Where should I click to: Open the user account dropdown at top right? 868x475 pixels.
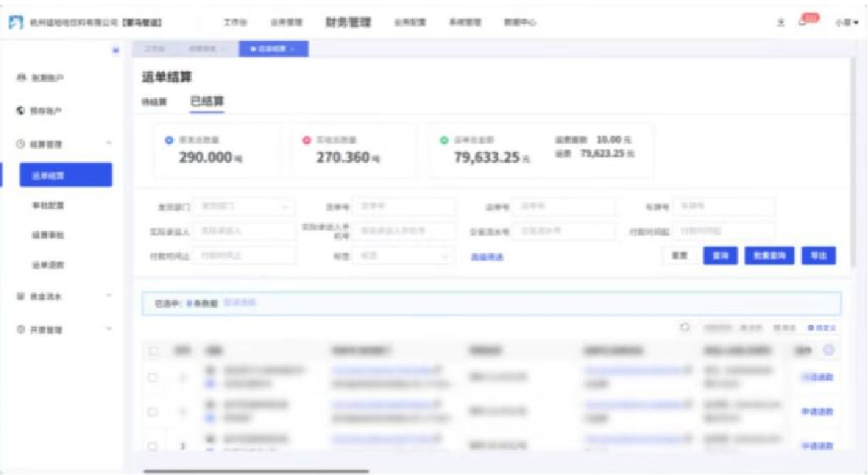click(846, 23)
